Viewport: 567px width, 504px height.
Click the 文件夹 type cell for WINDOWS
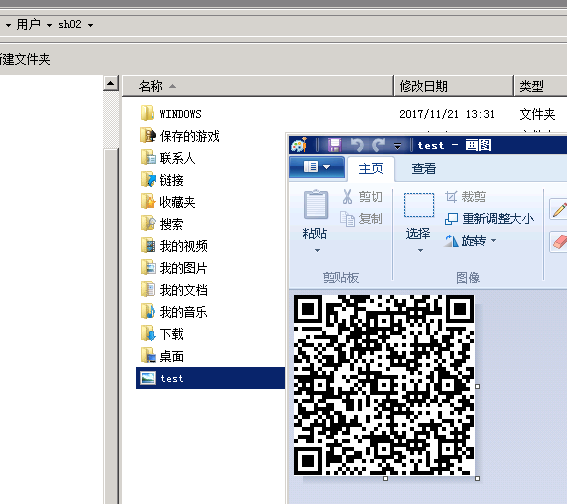537,114
